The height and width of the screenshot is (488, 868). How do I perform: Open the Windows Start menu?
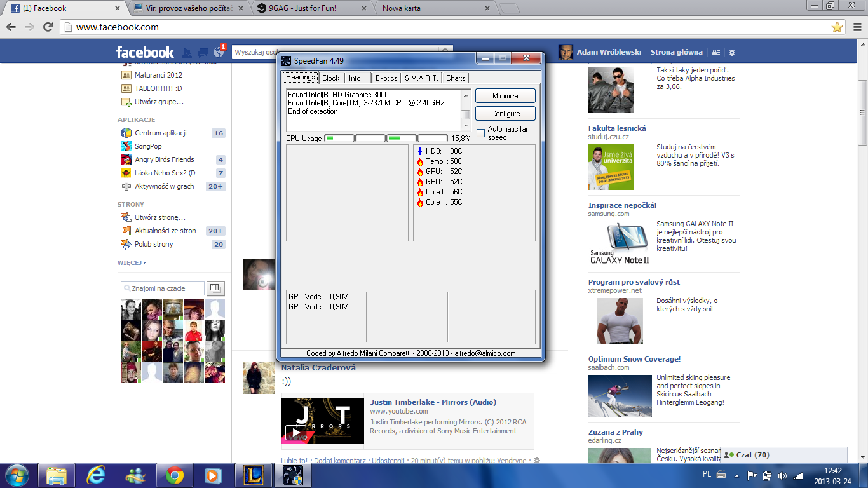(x=17, y=475)
